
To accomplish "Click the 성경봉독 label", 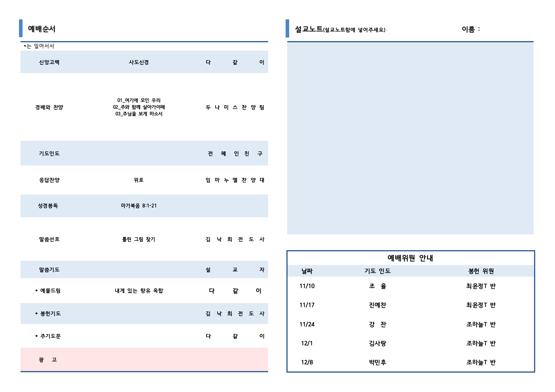I will (x=48, y=205).
